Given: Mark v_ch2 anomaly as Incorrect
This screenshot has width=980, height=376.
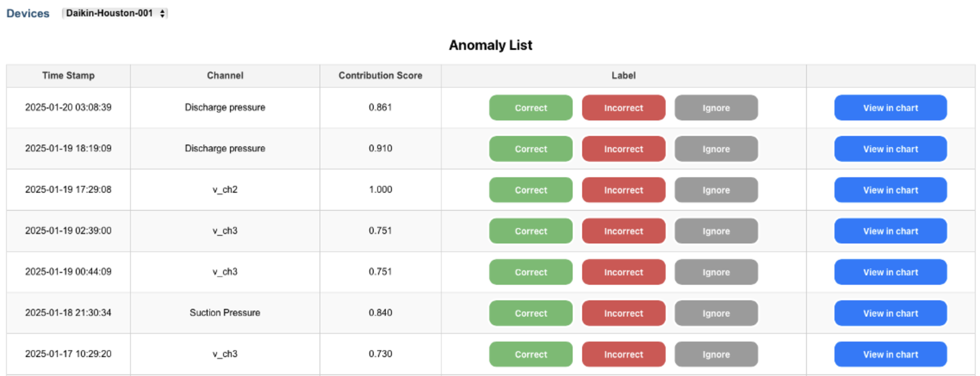Looking at the screenshot, I should pyautogui.click(x=623, y=190).
